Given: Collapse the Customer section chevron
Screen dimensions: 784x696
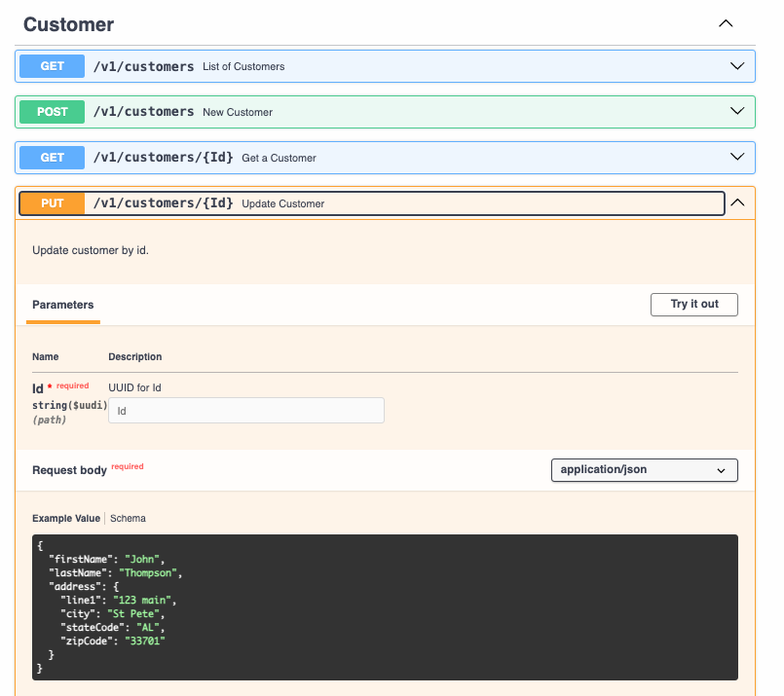Looking at the screenshot, I should (x=726, y=23).
